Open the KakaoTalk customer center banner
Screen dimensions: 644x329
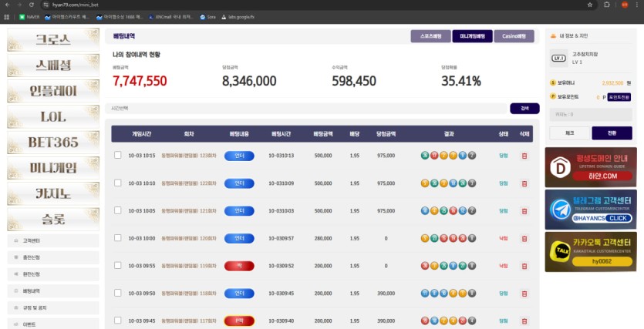(x=591, y=251)
